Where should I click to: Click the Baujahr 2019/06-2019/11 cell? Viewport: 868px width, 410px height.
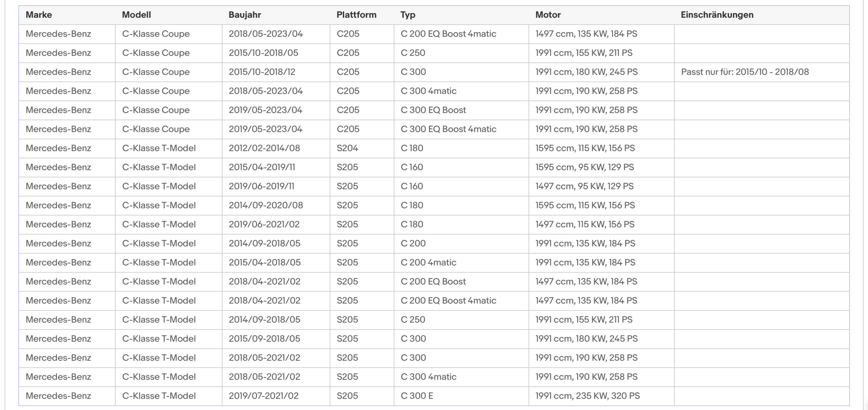pos(276,186)
